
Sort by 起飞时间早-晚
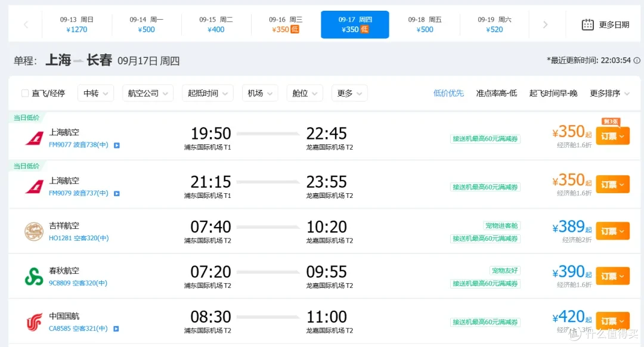tap(553, 93)
